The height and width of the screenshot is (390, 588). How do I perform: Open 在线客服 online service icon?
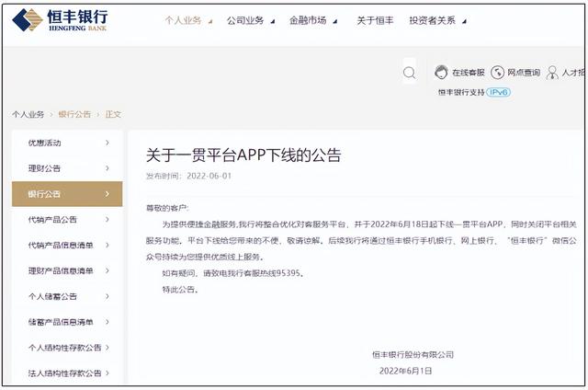[x=441, y=73]
